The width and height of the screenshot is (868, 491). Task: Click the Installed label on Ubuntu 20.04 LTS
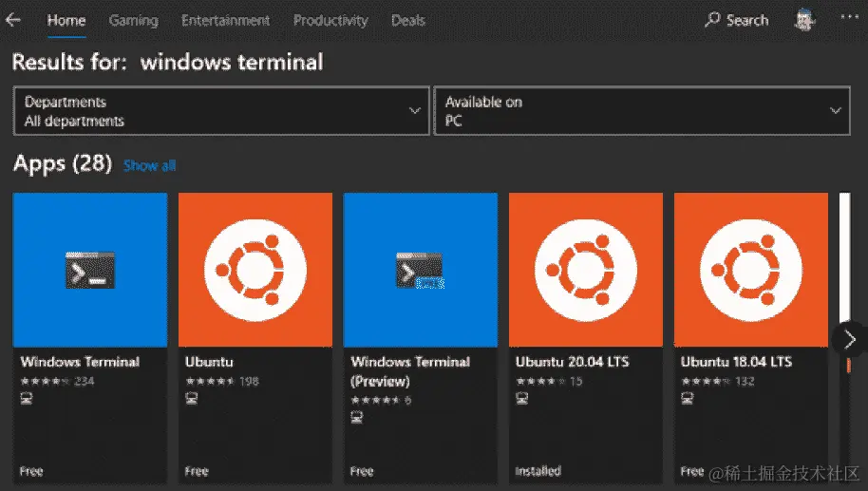click(538, 471)
